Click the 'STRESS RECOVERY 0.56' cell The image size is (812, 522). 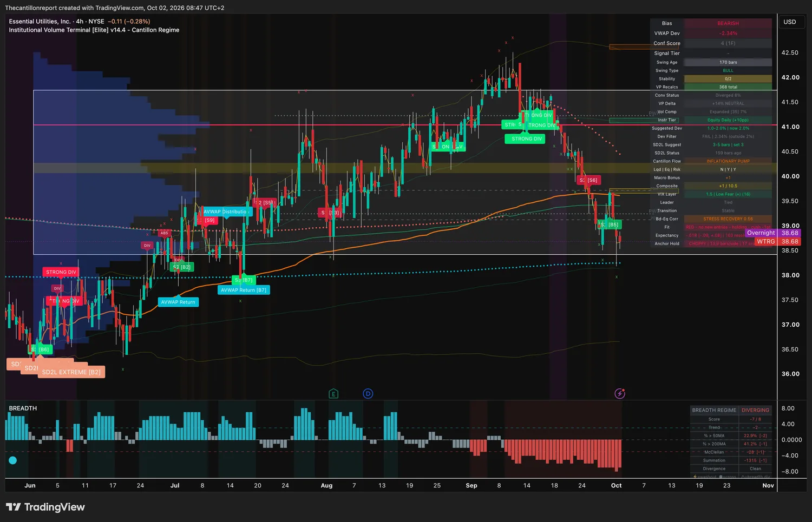tap(728, 219)
